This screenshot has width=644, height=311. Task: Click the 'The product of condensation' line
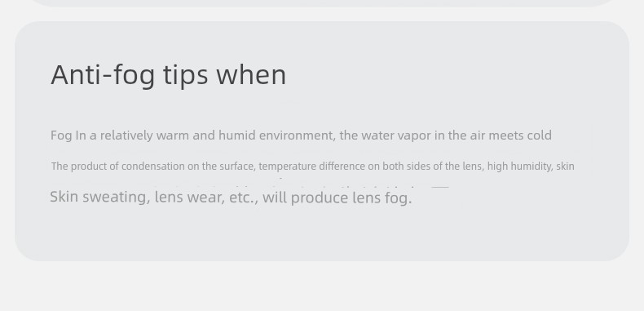coord(312,167)
